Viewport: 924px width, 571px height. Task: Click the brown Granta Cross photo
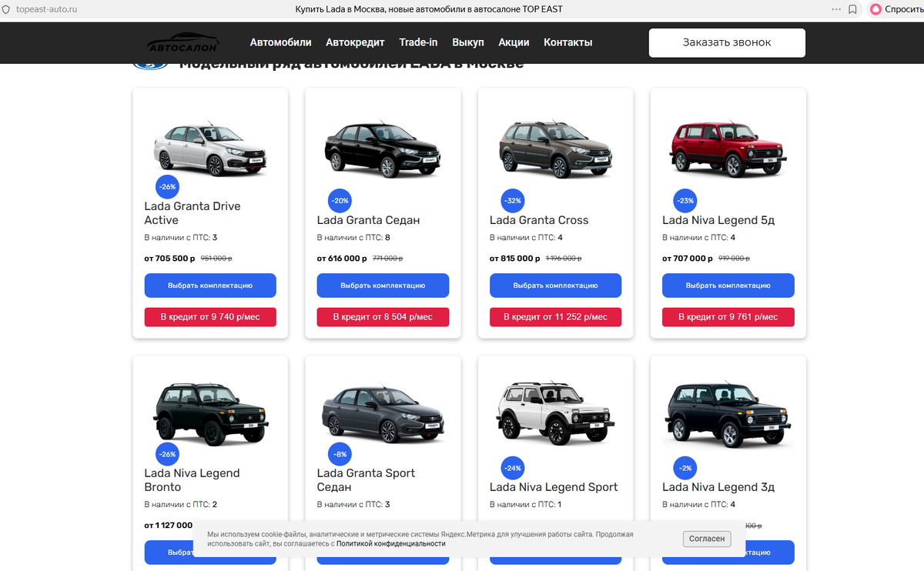click(555, 149)
